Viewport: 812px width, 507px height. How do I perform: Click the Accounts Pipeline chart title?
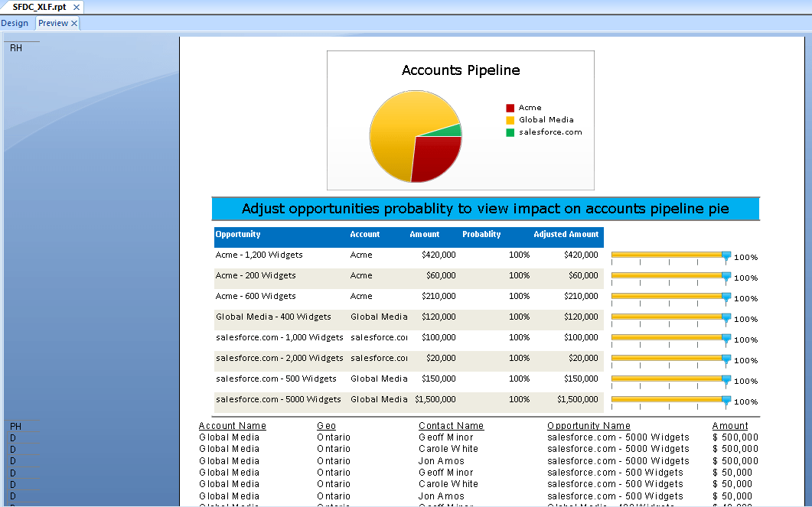pos(461,70)
